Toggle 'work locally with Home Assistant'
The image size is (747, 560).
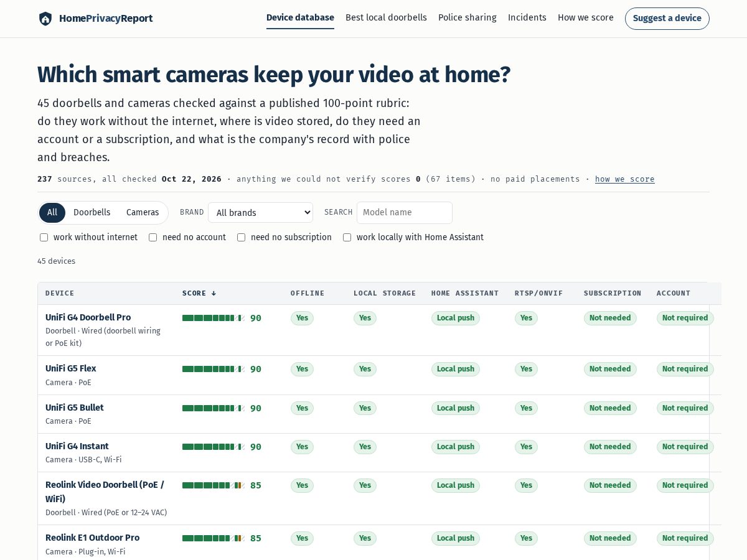pos(347,238)
